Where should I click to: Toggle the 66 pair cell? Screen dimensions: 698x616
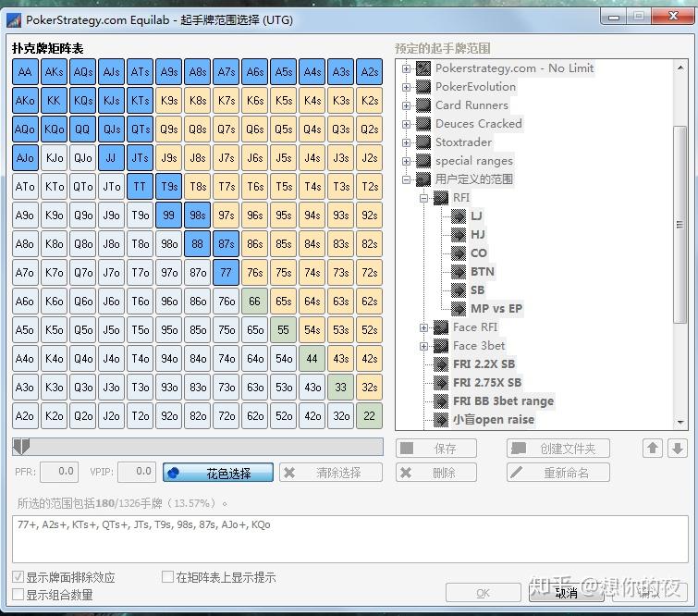pos(254,302)
